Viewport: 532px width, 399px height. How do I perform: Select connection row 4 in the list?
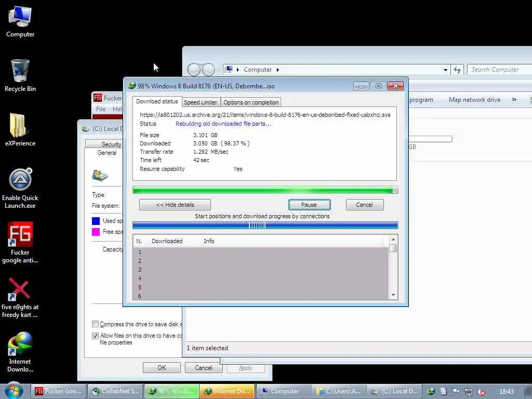(x=261, y=278)
